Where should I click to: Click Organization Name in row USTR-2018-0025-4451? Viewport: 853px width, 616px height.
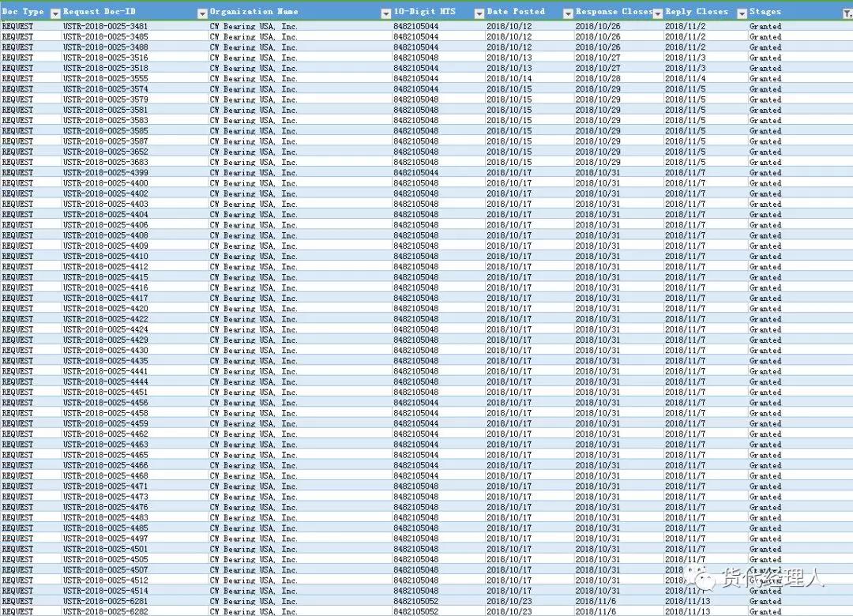point(254,393)
